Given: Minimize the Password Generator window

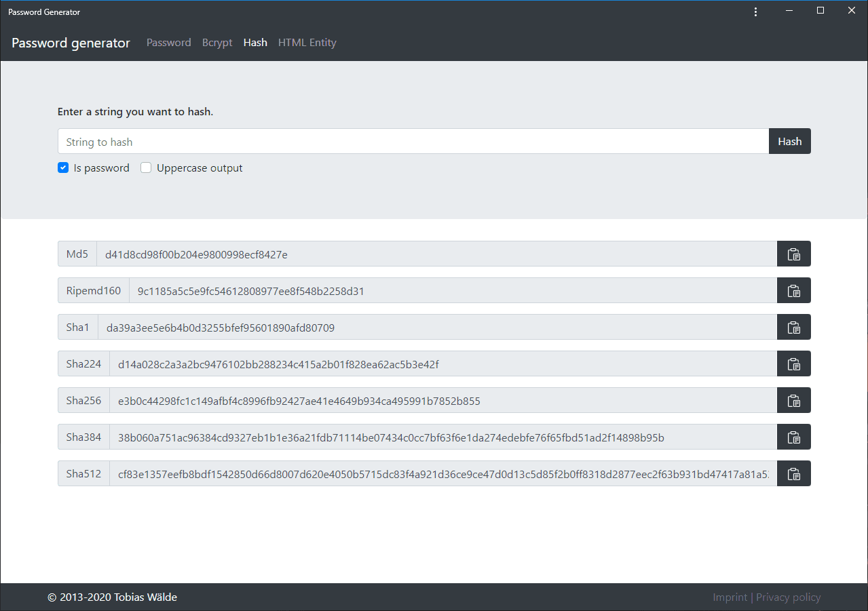Looking at the screenshot, I should [x=789, y=11].
